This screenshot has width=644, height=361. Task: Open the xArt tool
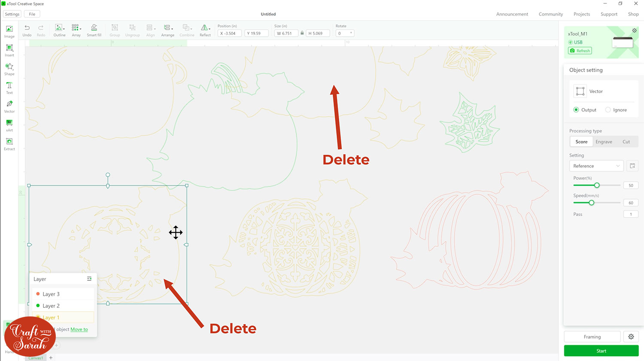click(9, 125)
